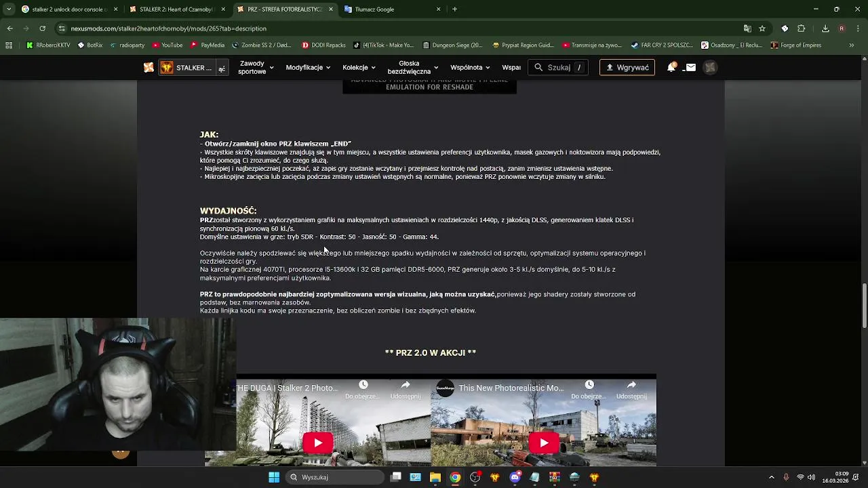Click Udostępnij on THE DUGA video
The width and height of the screenshot is (868, 488).
(405, 390)
